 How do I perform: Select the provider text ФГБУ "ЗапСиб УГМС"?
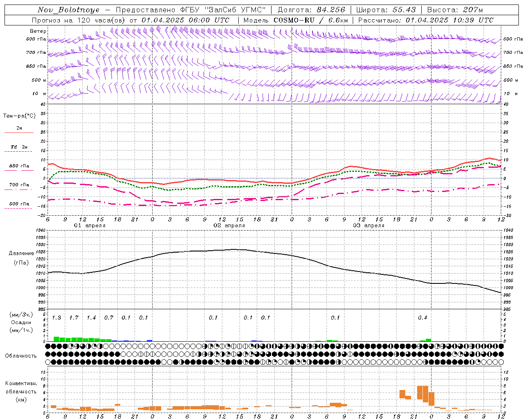pyautogui.click(x=223, y=10)
